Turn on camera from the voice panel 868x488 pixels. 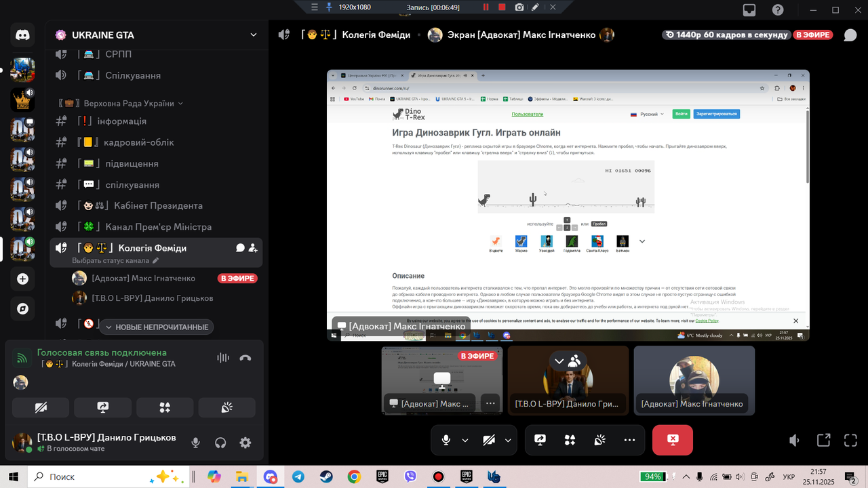pyautogui.click(x=41, y=407)
